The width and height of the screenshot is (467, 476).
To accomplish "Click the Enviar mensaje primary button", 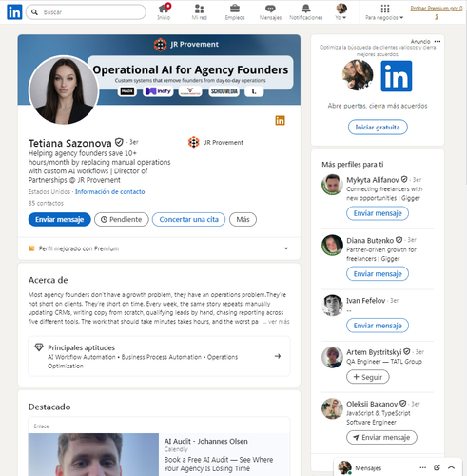I will tap(59, 219).
